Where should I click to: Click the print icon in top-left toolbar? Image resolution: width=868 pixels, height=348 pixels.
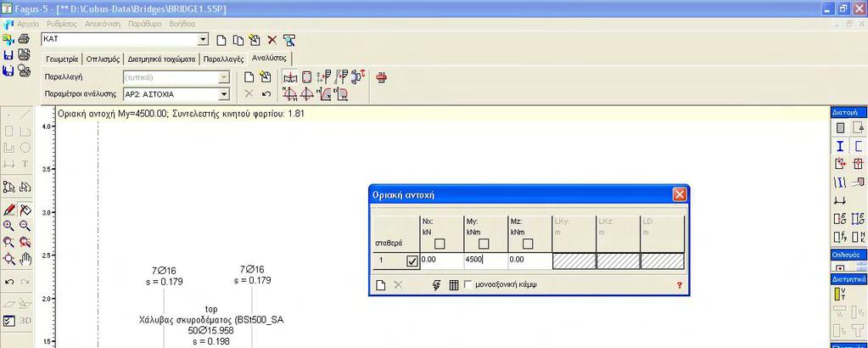click(24, 39)
